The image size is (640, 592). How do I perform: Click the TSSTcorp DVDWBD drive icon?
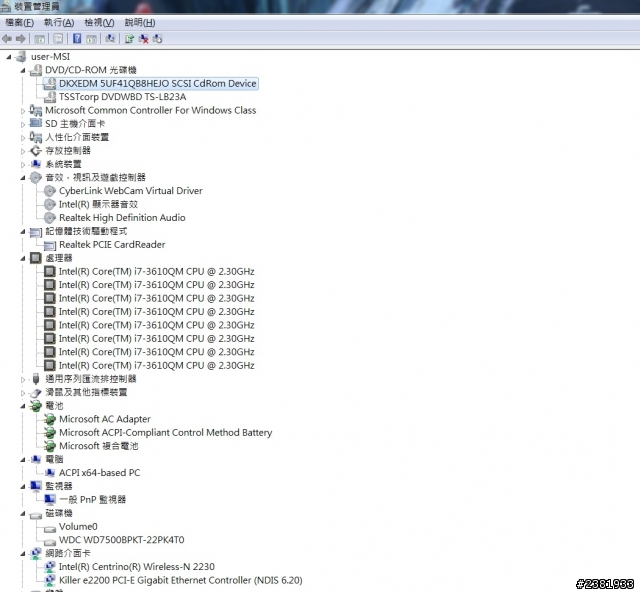pos(50,97)
